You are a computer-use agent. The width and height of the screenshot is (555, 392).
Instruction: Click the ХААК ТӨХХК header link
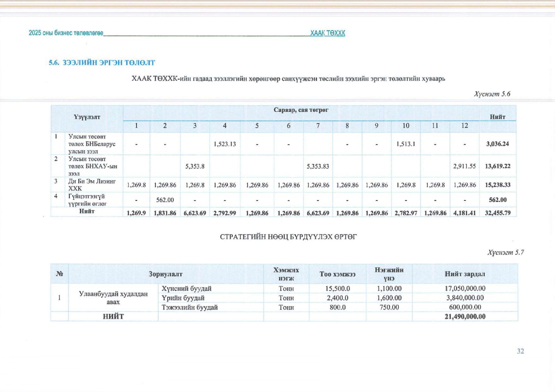(327, 33)
